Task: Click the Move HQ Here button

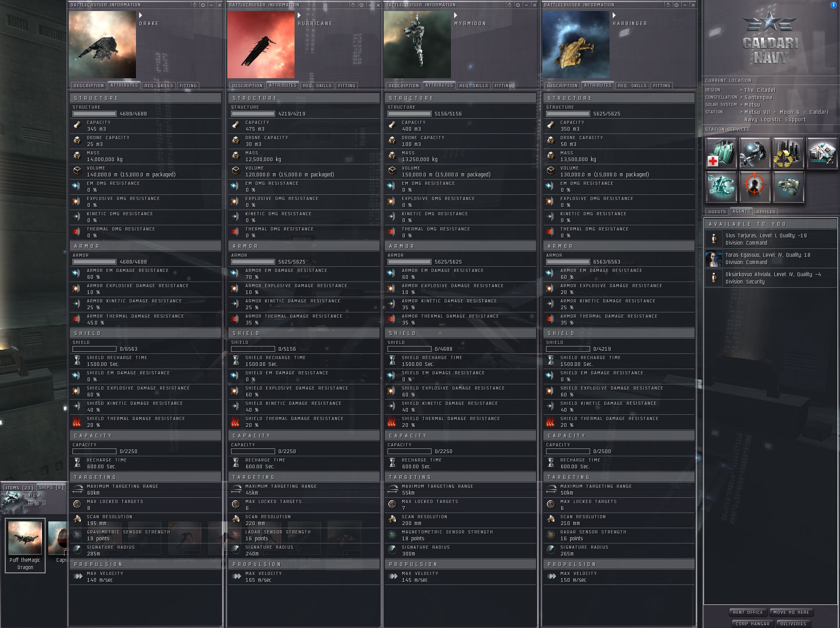Action: [791, 612]
